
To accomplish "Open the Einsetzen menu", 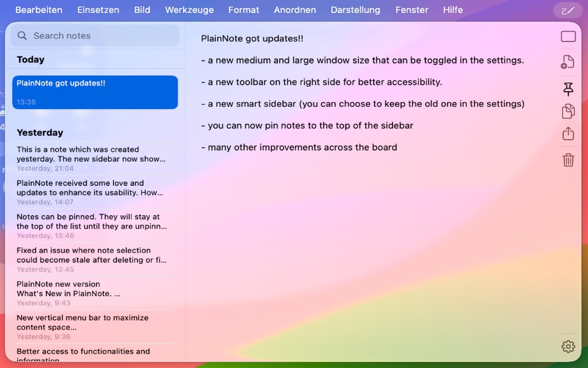I will (x=98, y=10).
